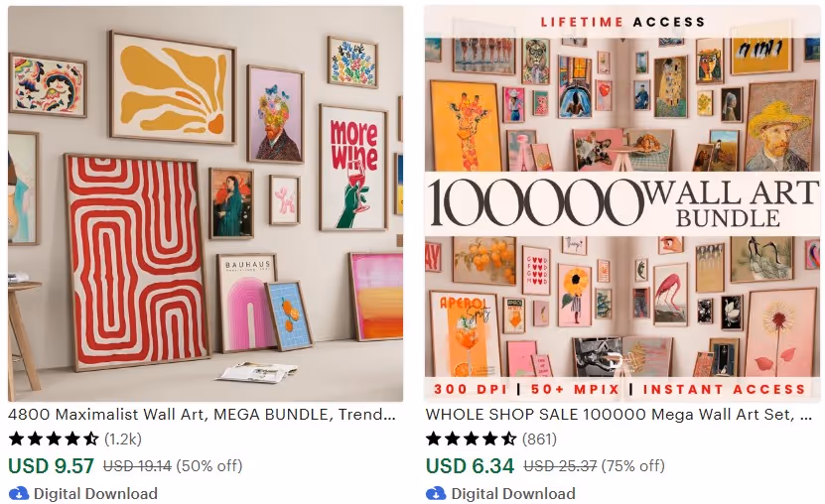825x504 pixels.
Task: Click the USD 6.34 sale price
Action: [x=470, y=465]
